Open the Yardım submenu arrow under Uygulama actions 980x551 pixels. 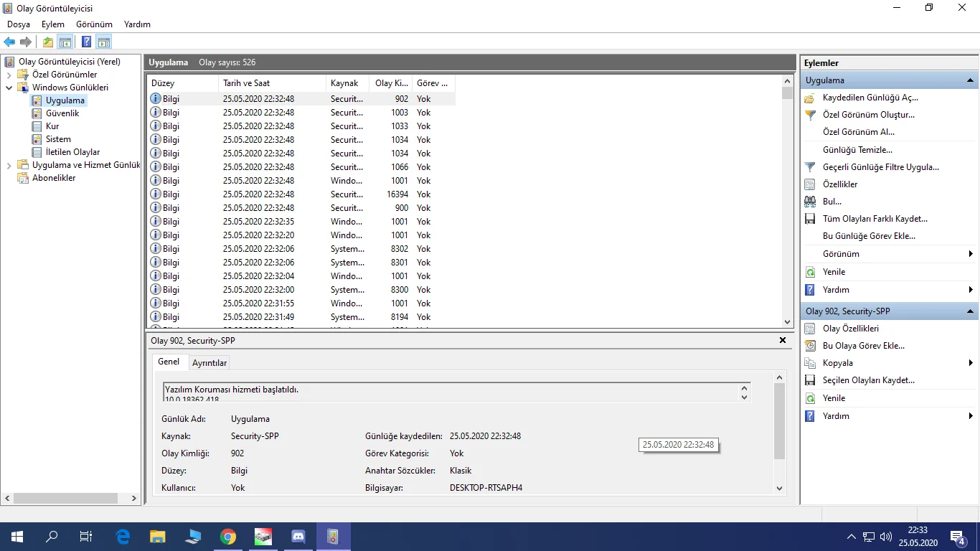[971, 290]
